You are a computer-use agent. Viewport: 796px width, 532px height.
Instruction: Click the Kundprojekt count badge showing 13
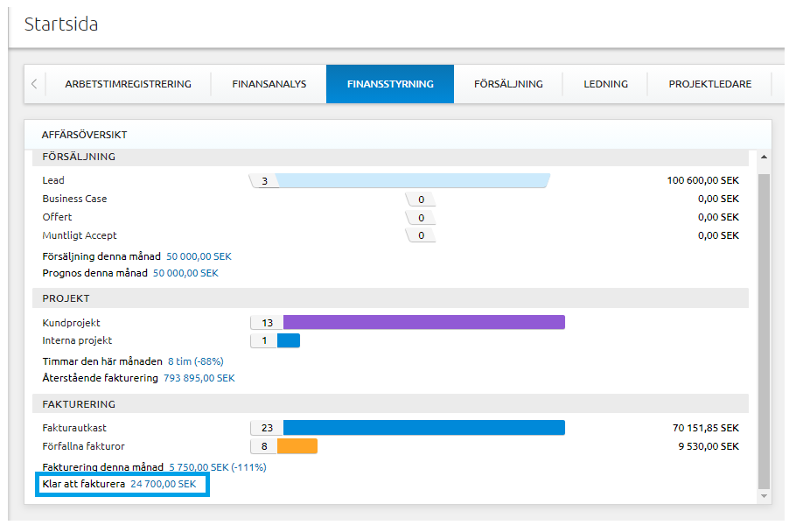click(267, 323)
